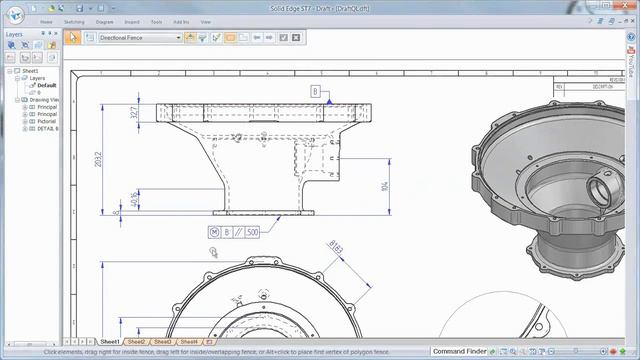Open the Inspect ribbon tab
640x360 pixels.
(x=131, y=22)
